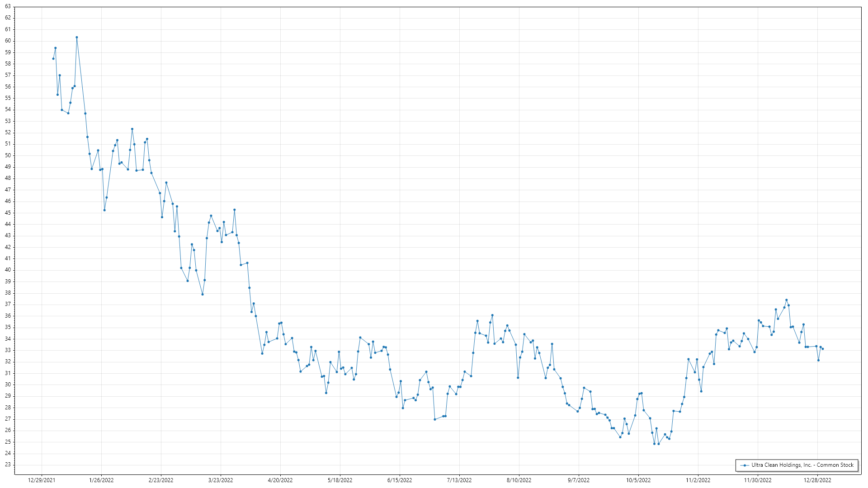The width and height of the screenshot is (868, 488).
Task: Click the legend line marker icon
Action: 744,465
